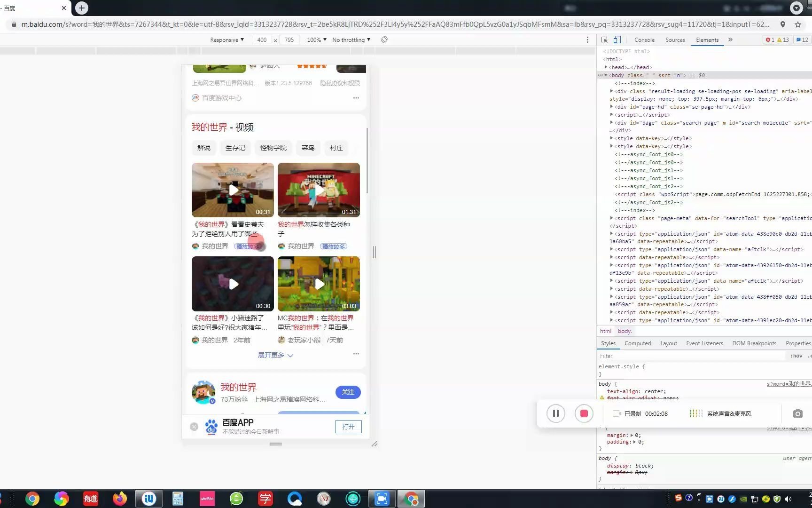812x508 pixels.
Task: Play the 01:31 Minecraft seeds video
Action: tap(319, 190)
